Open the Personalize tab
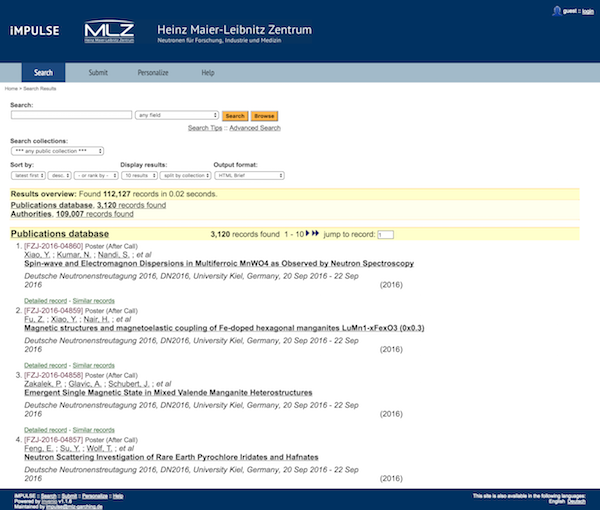The image size is (600, 510). (153, 73)
